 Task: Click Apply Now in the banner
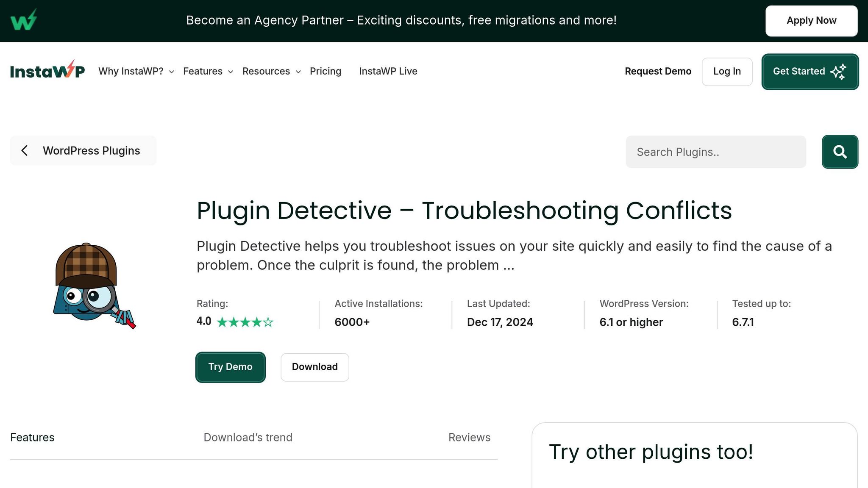pyautogui.click(x=811, y=21)
